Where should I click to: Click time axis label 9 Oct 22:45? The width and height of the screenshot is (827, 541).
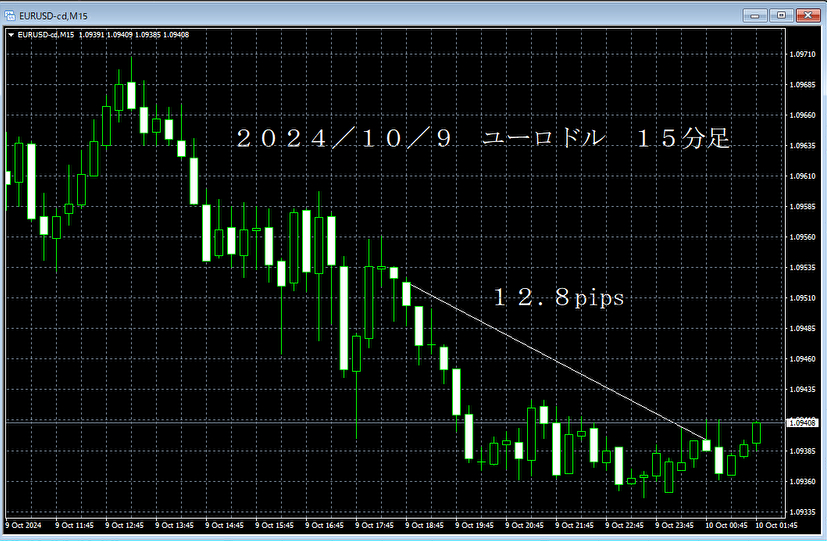click(x=624, y=526)
